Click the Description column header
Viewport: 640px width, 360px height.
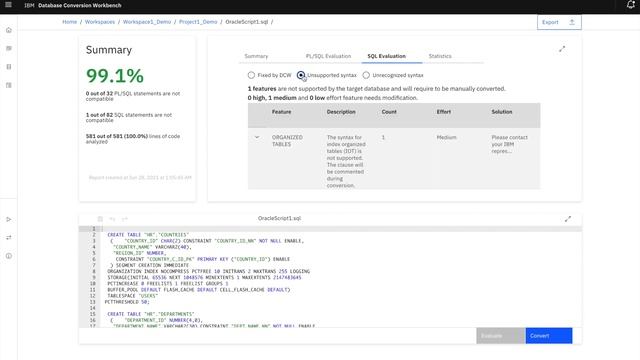[341, 112]
